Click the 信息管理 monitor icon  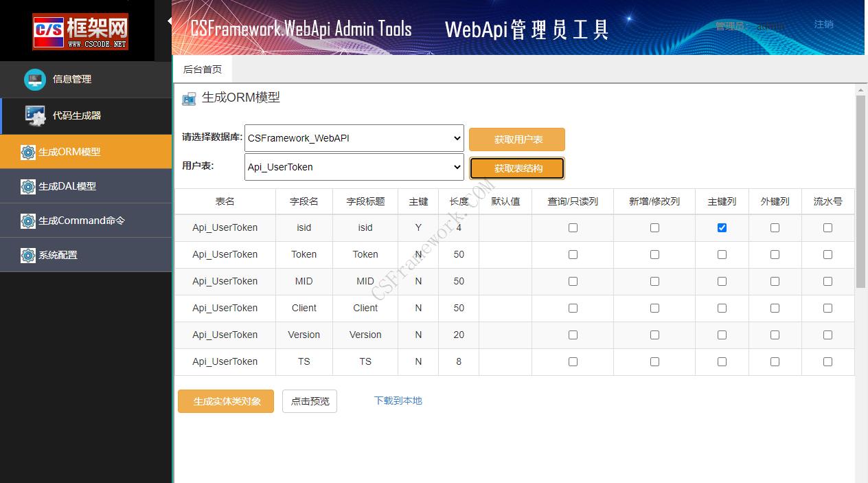click(x=35, y=79)
